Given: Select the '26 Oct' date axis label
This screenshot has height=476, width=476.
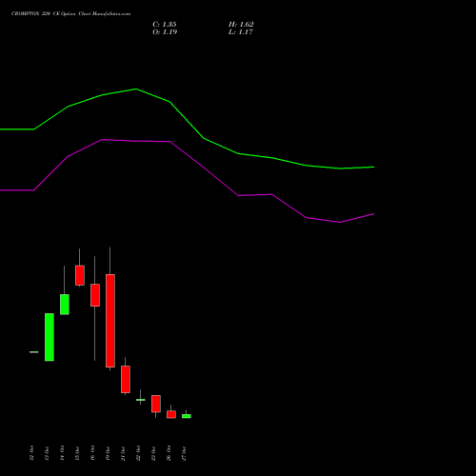Looking at the screenshot, I should [x=169, y=453].
